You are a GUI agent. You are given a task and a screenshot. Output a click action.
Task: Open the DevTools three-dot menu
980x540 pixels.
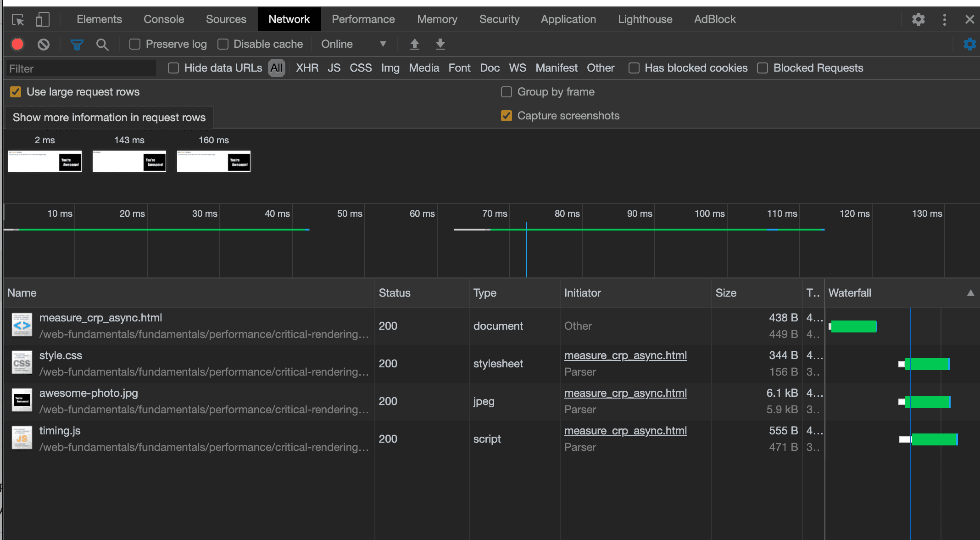click(x=944, y=19)
